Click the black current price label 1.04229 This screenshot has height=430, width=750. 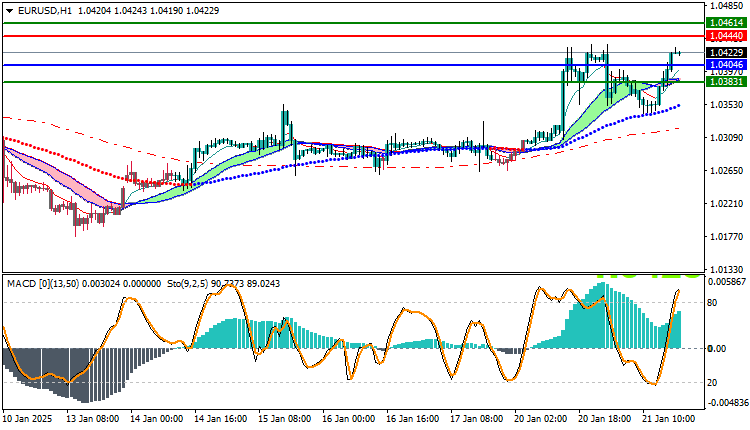point(727,53)
